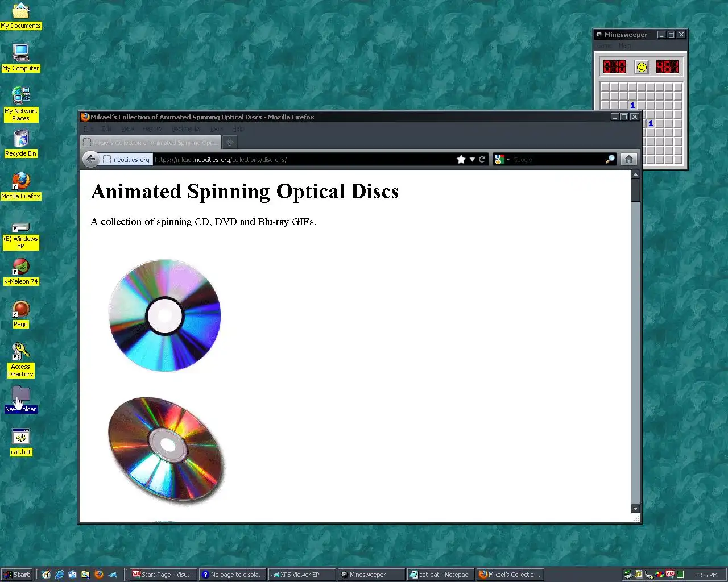Open the Firefox Bookmarks menu
The width and height of the screenshot is (728, 582).
point(185,129)
